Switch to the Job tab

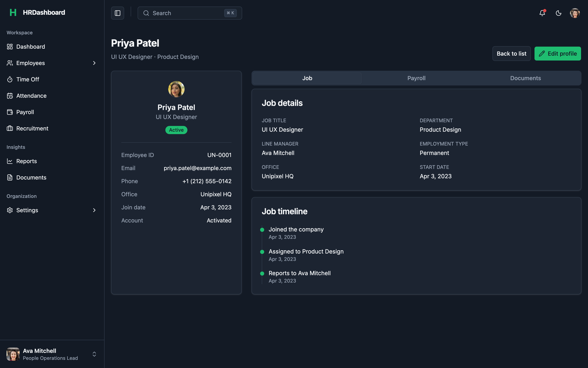pos(307,78)
